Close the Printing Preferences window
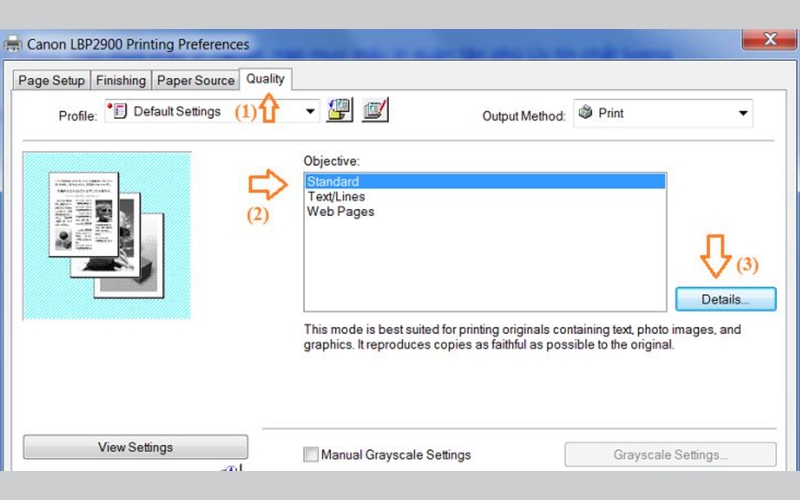Screen dimensions: 800x500 click(x=769, y=39)
